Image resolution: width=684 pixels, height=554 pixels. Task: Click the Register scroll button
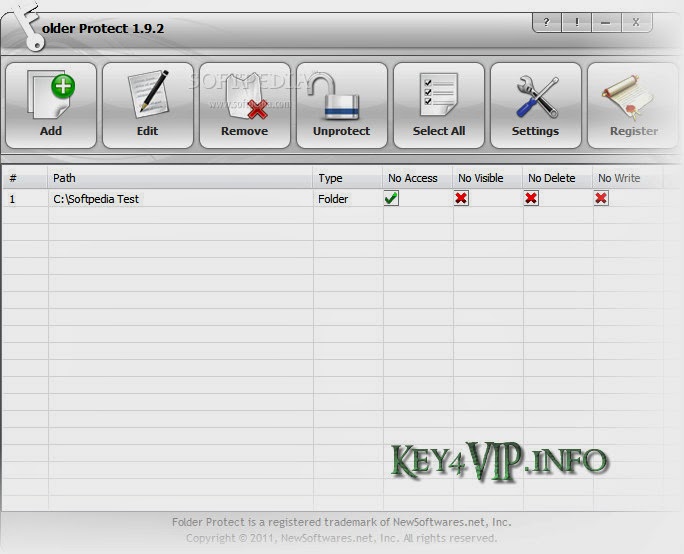633,106
